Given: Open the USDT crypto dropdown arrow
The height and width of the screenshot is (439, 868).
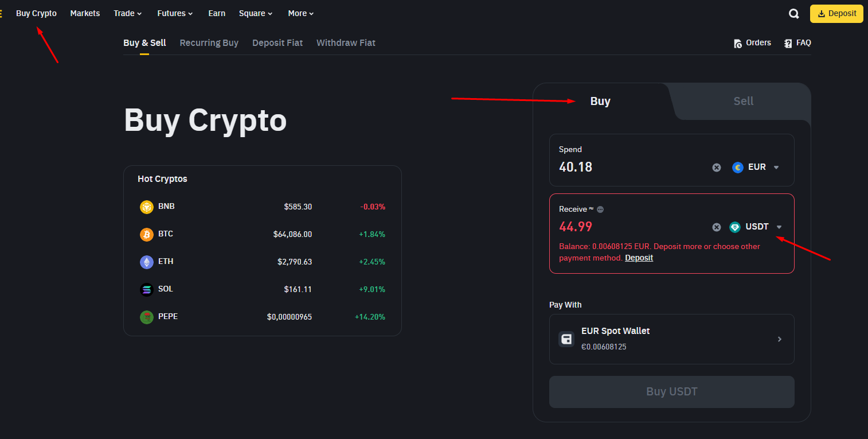Looking at the screenshot, I should click(779, 227).
